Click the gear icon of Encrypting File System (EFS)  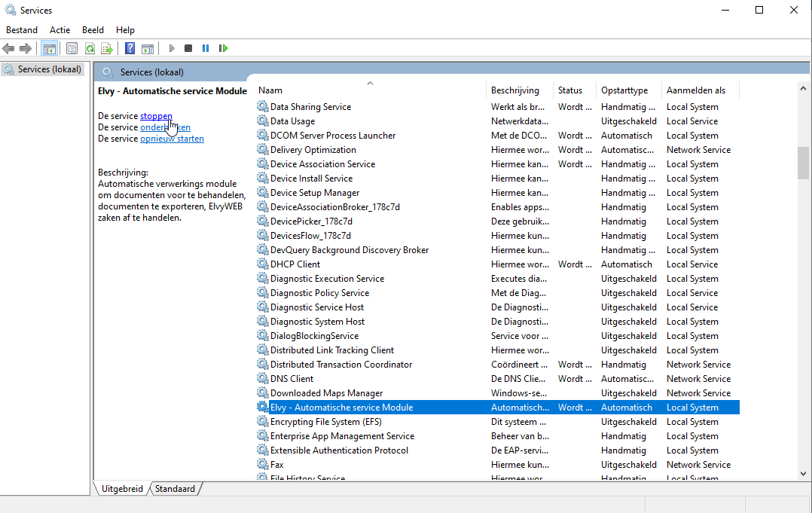tap(263, 422)
